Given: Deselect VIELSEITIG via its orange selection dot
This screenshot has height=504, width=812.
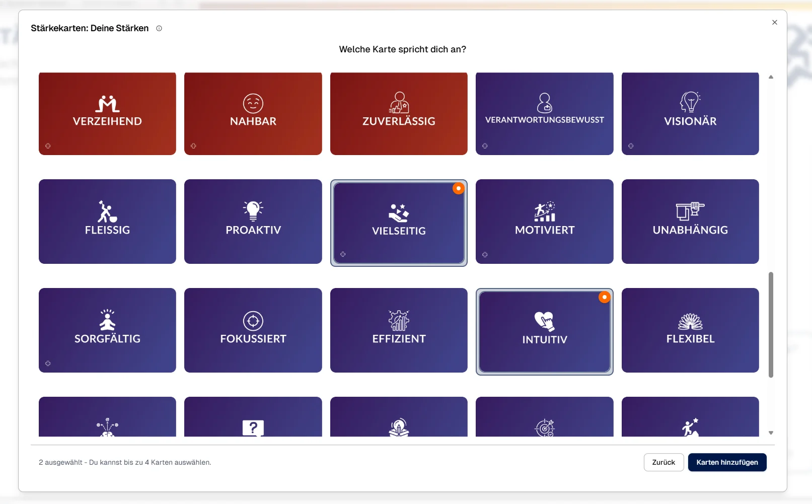Looking at the screenshot, I should [458, 188].
